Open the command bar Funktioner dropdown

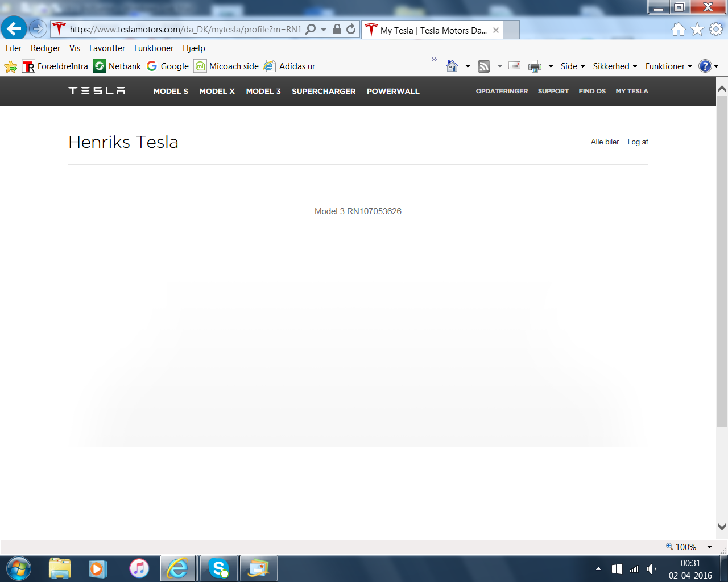(x=669, y=66)
